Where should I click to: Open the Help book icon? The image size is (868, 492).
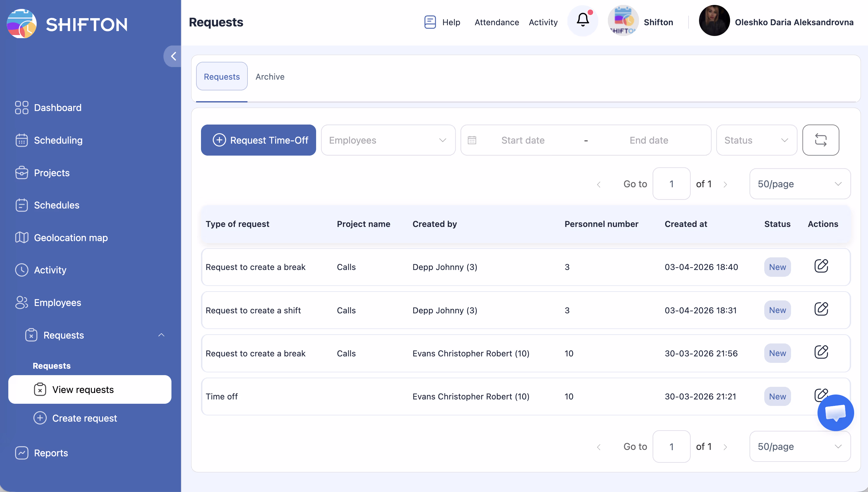pos(430,22)
